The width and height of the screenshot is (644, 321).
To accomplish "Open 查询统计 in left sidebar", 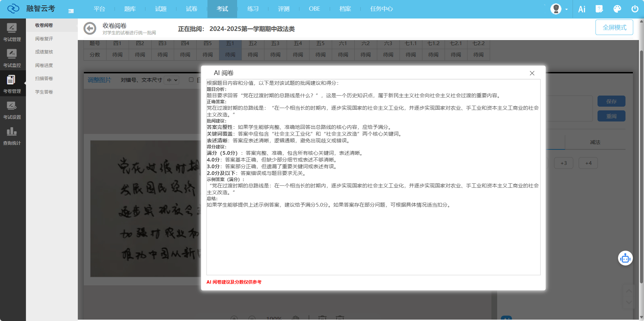I will click(x=12, y=136).
